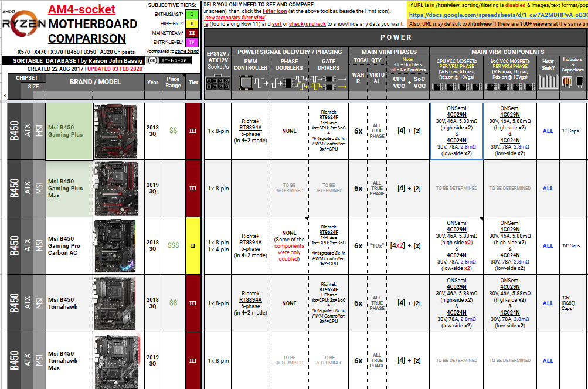Select the 'SORTABLE DATABASE by Raison John Bassig' banner
Viewport: 588px width, 389px height.
pos(73,61)
